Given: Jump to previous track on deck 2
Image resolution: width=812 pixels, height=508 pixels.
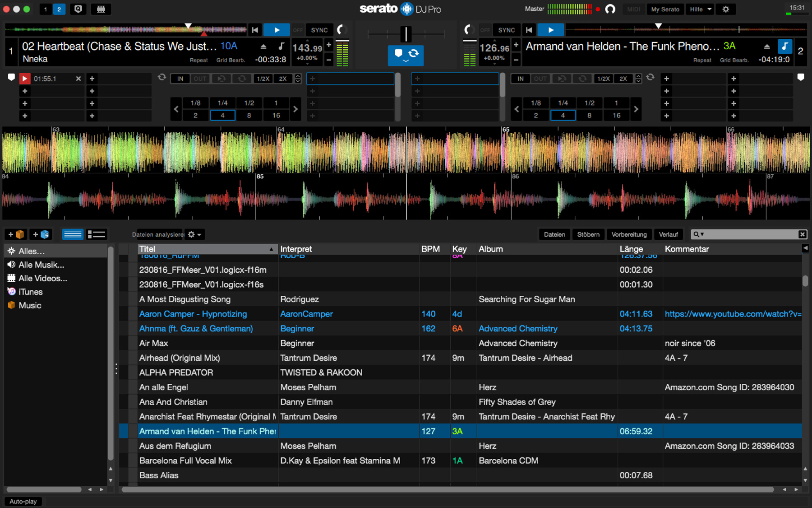Looking at the screenshot, I should tap(529, 30).
